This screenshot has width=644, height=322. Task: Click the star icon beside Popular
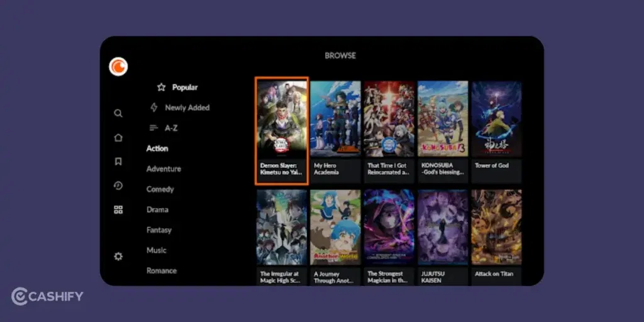(162, 87)
